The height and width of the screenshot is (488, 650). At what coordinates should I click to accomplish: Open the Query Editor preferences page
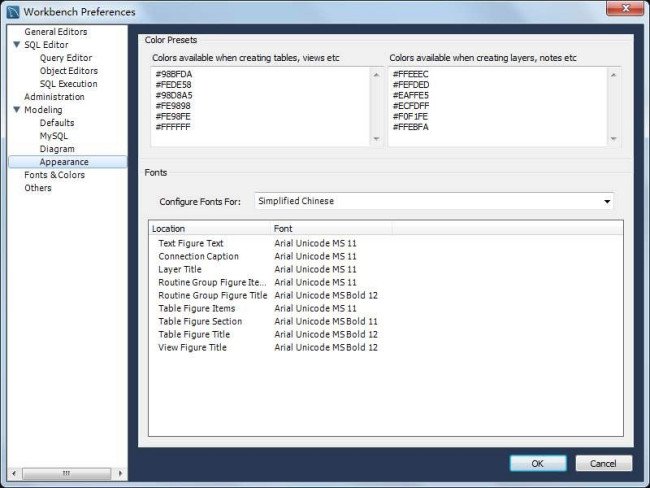coord(66,58)
